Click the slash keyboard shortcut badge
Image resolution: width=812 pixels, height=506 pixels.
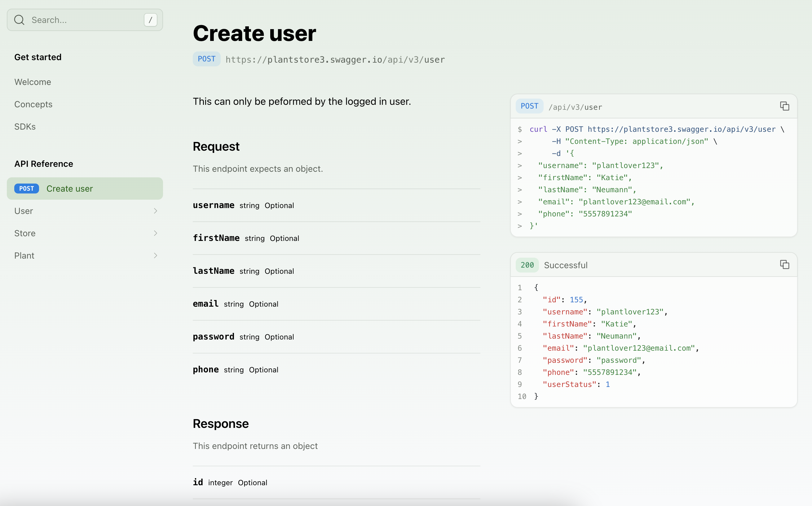pos(150,20)
